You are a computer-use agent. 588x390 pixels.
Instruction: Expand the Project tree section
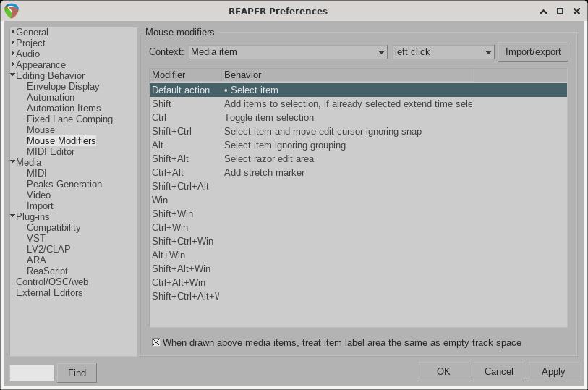tap(13, 43)
